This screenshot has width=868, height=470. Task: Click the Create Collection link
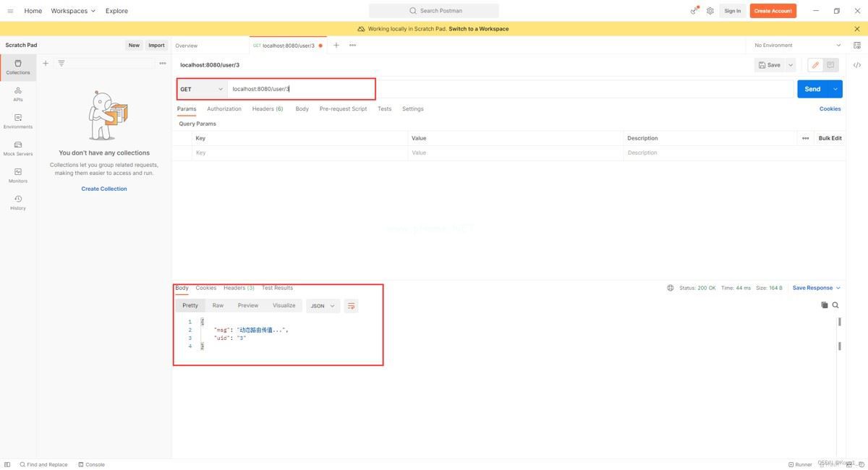click(x=104, y=189)
